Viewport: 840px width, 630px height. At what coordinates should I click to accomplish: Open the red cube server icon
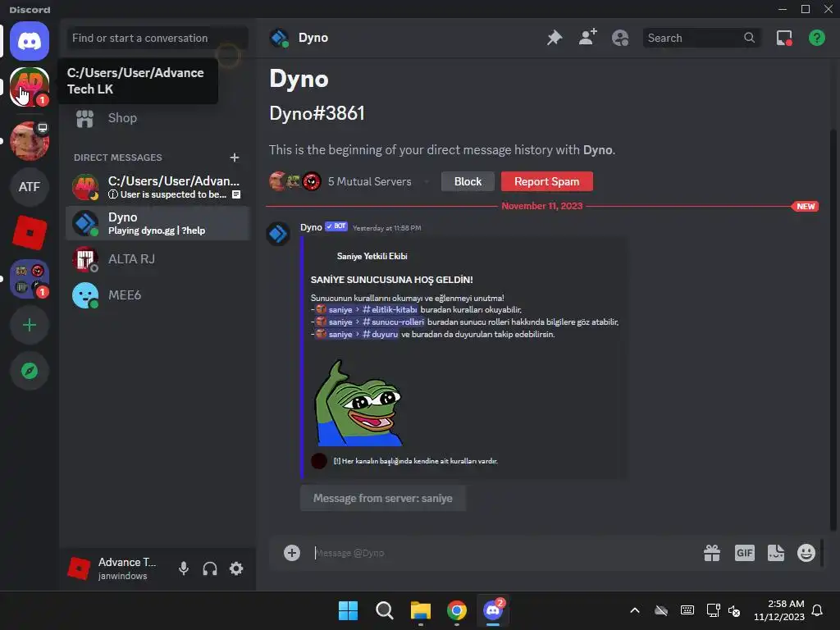pos(30,232)
